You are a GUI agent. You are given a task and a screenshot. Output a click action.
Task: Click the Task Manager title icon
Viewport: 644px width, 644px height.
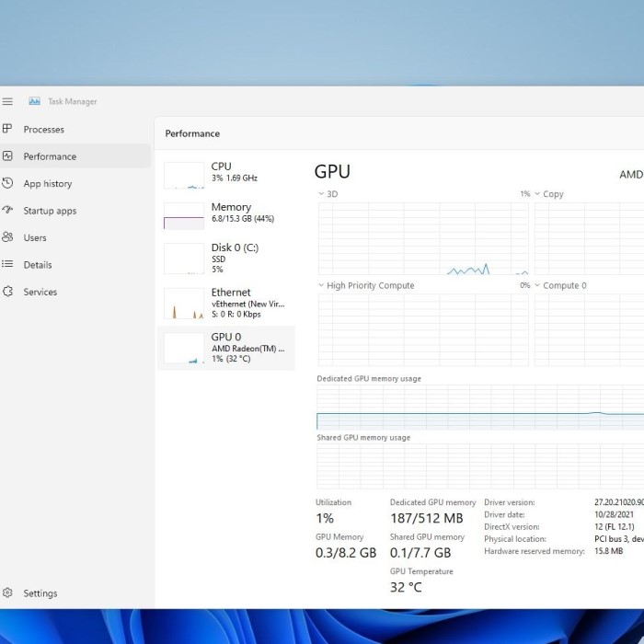pos(34,101)
